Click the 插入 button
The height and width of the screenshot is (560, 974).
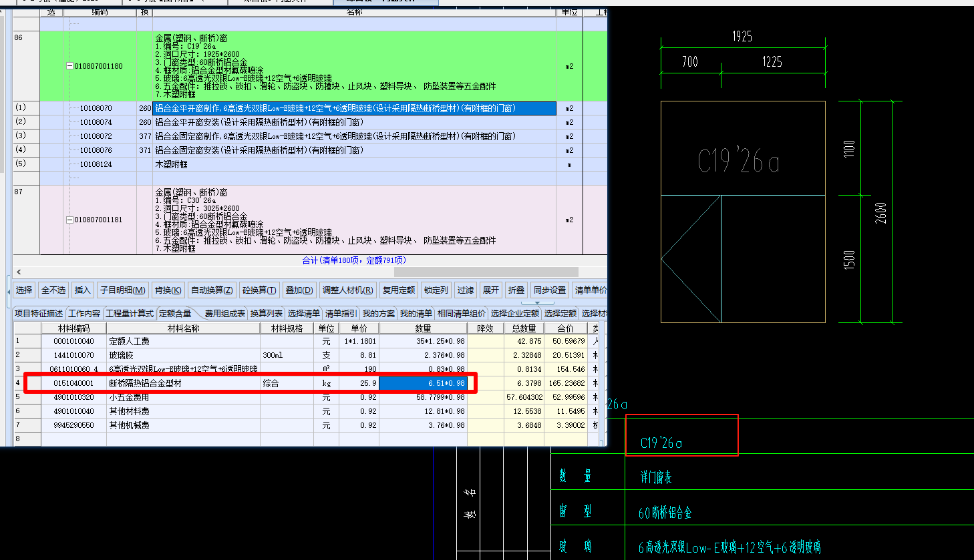(82, 290)
